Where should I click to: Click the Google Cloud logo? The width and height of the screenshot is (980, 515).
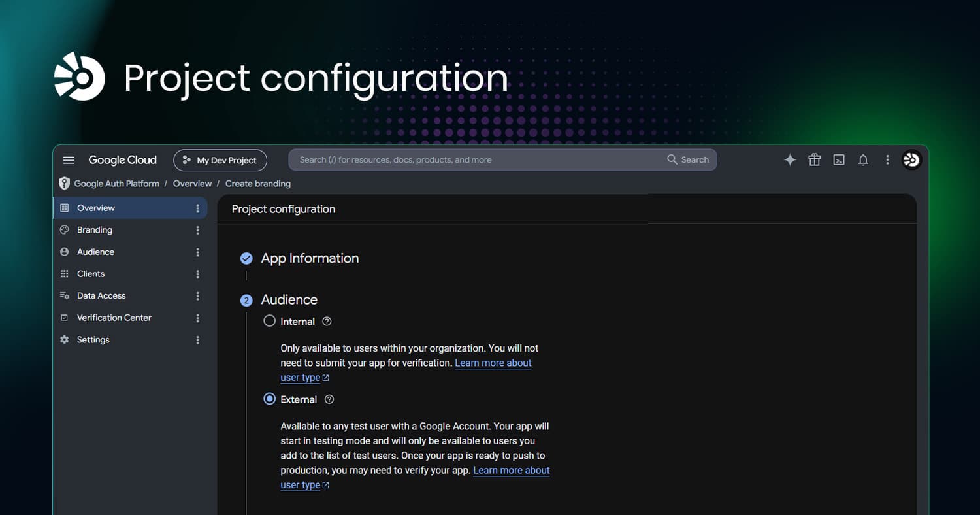click(x=123, y=160)
